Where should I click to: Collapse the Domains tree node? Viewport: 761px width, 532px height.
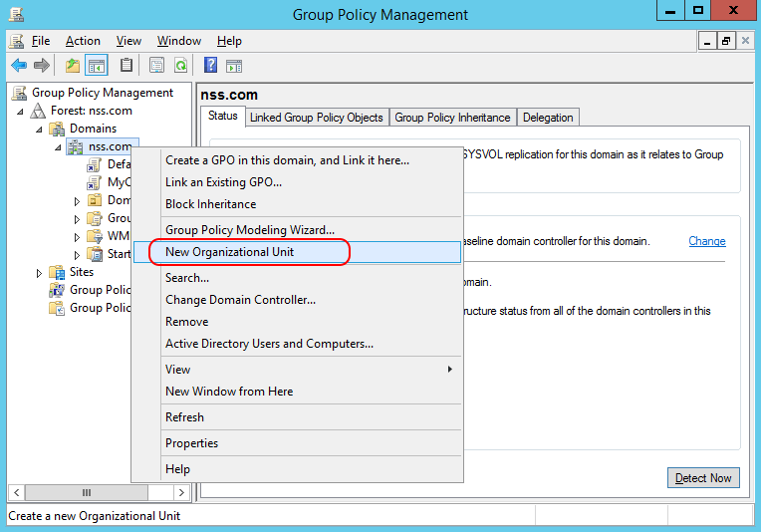40,129
